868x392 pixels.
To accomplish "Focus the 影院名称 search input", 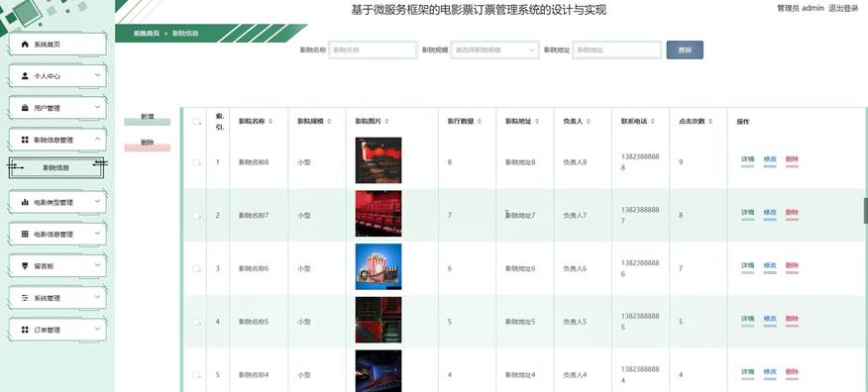I will (373, 49).
